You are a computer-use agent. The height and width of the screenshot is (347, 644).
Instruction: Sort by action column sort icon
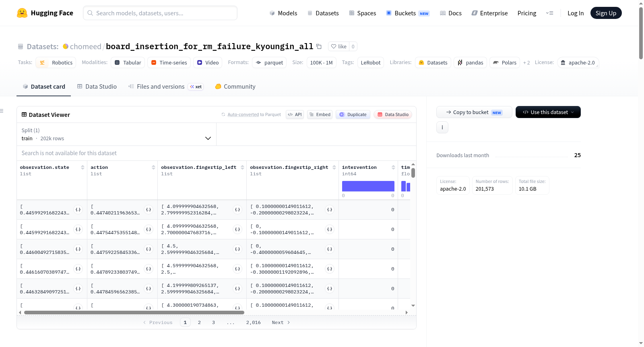click(153, 167)
